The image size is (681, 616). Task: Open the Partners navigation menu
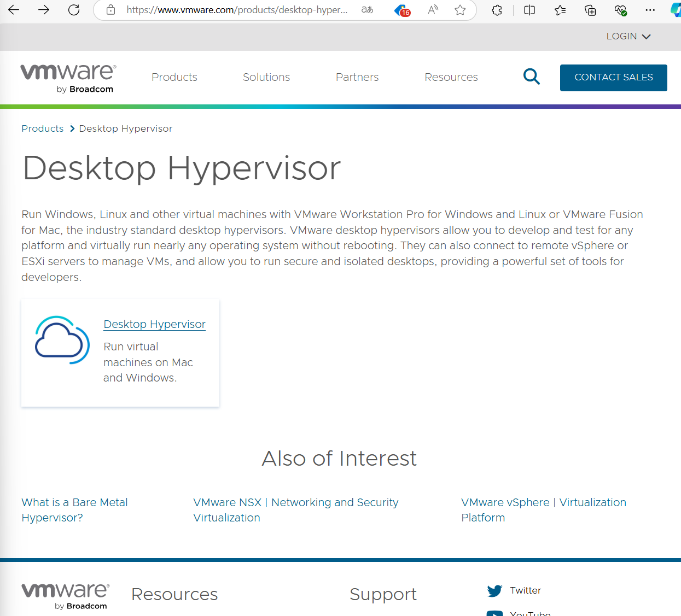click(357, 77)
